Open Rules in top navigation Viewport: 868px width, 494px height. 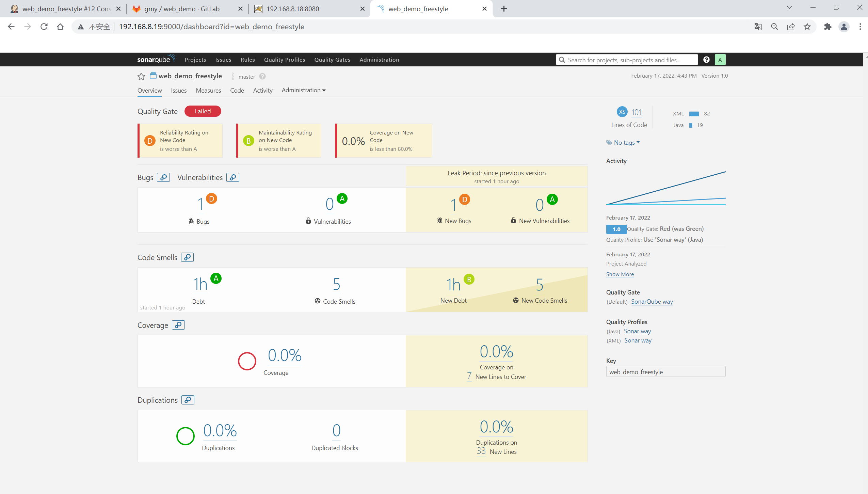pyautogui.click(x=248, y=60)
